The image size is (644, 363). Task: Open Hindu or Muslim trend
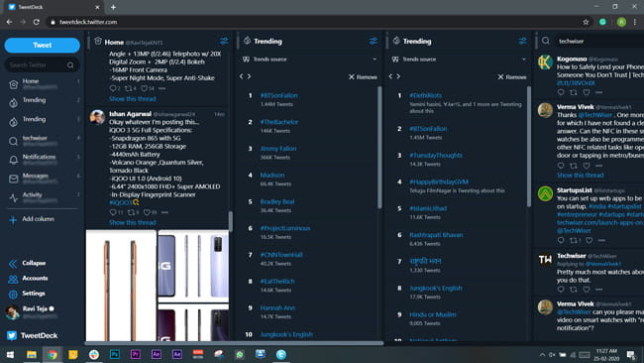(x=433, y=315)
